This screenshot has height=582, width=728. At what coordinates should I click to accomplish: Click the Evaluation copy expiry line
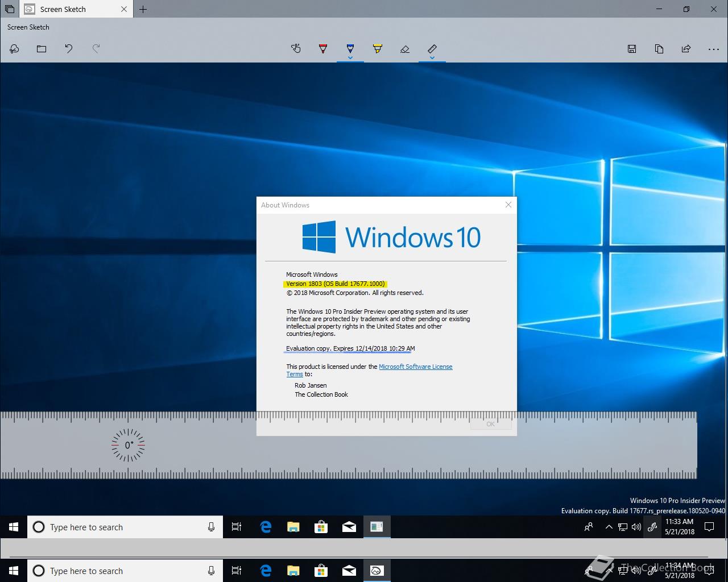point(350,348)
